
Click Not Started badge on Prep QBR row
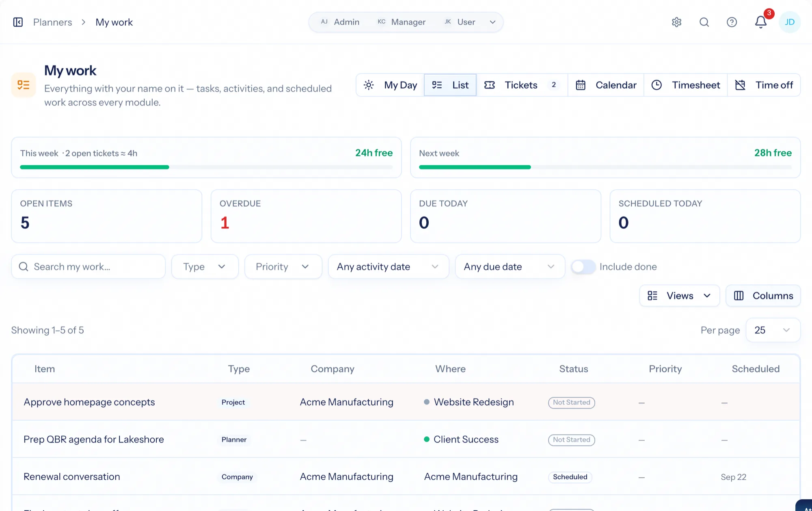point(572,440)
